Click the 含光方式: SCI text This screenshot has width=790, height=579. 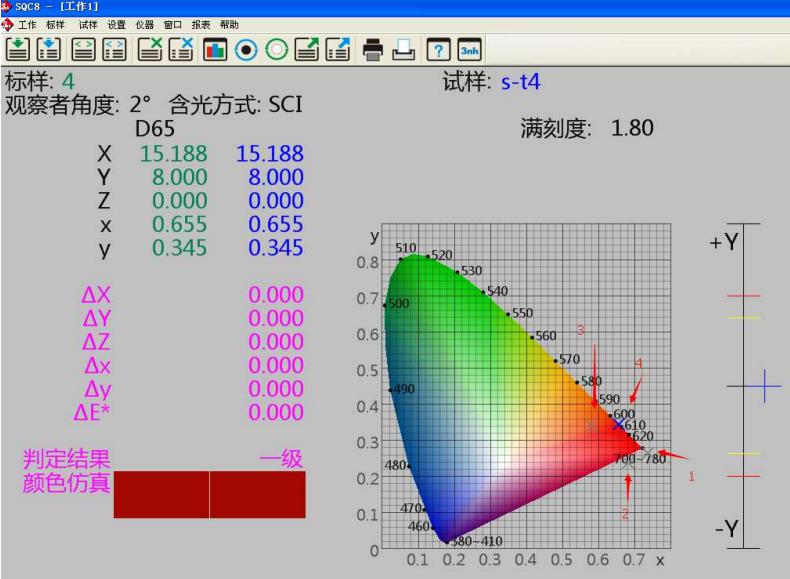click(236, 105)
